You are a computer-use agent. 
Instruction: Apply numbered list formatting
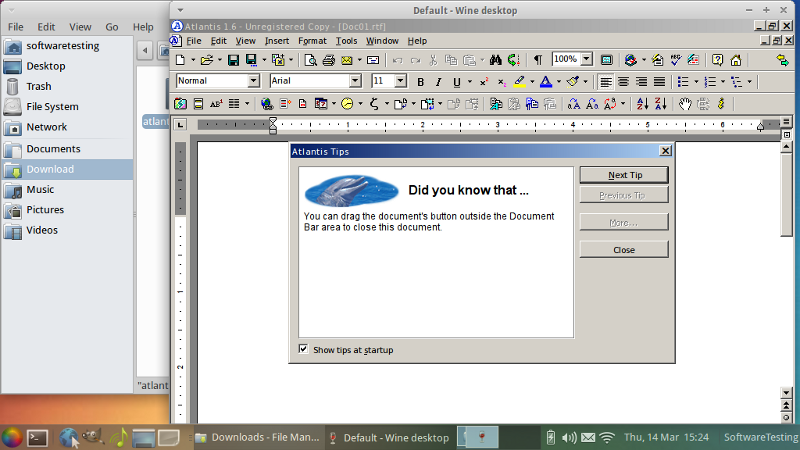(x=710, y=82)
